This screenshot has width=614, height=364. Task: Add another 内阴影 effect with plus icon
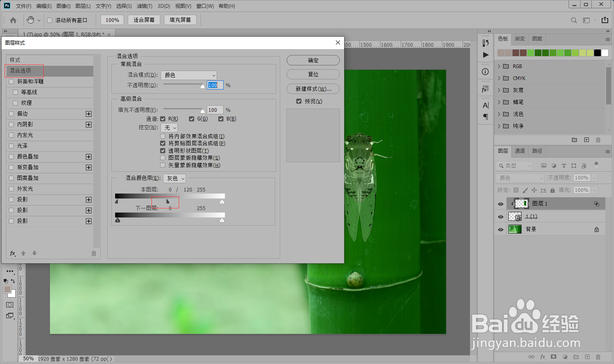pos(89,125)
